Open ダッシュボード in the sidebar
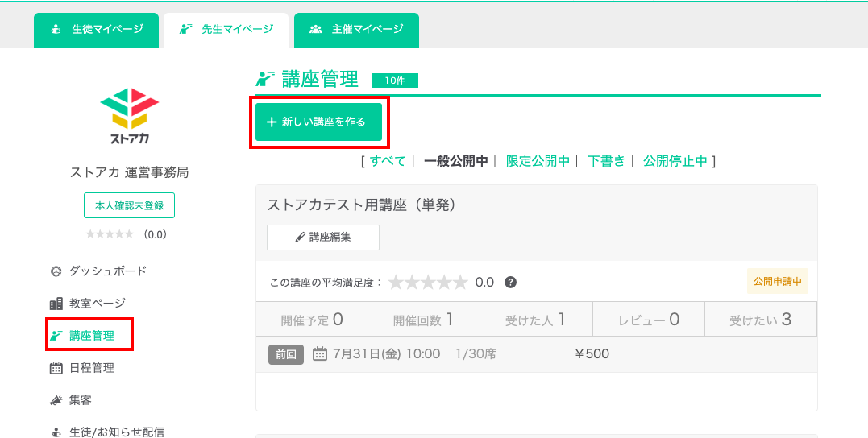The width and height of the screenshot is (868, 438). 108,271
